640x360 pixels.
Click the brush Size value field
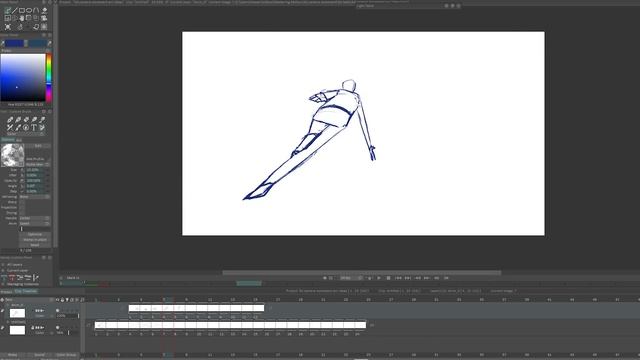click(34, 170)
